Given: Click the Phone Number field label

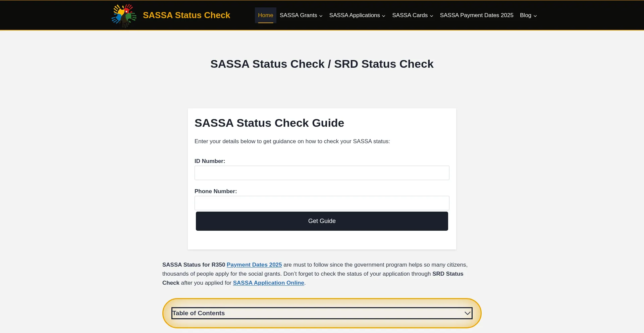Looking at the screenshot, I should coord(215,191).
